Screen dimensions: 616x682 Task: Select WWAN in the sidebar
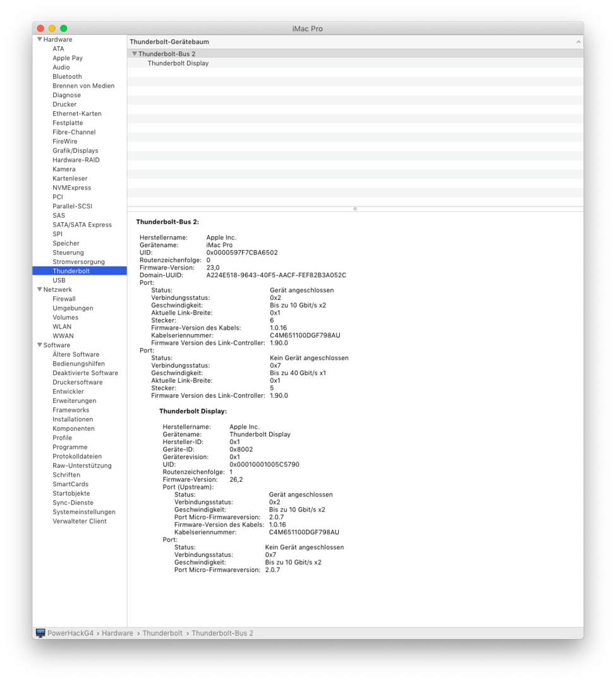tap(63, 336)
